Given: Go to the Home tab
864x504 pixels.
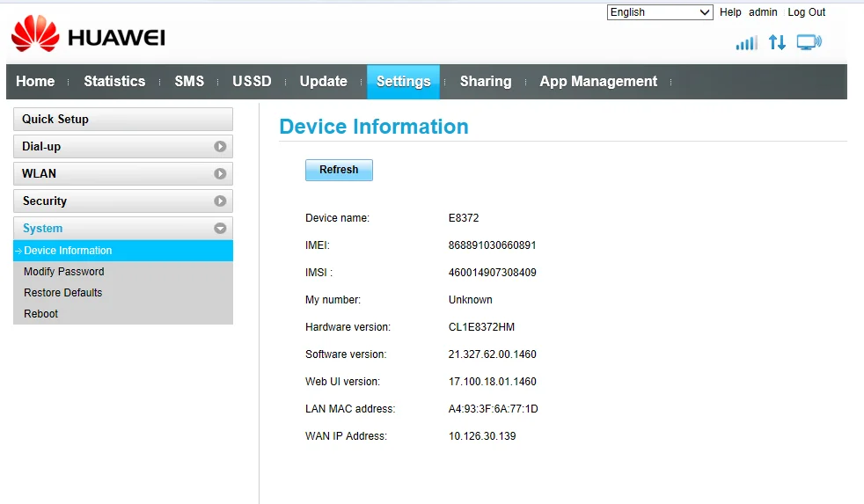Looking at the screenshot, I should click(35, 82).
